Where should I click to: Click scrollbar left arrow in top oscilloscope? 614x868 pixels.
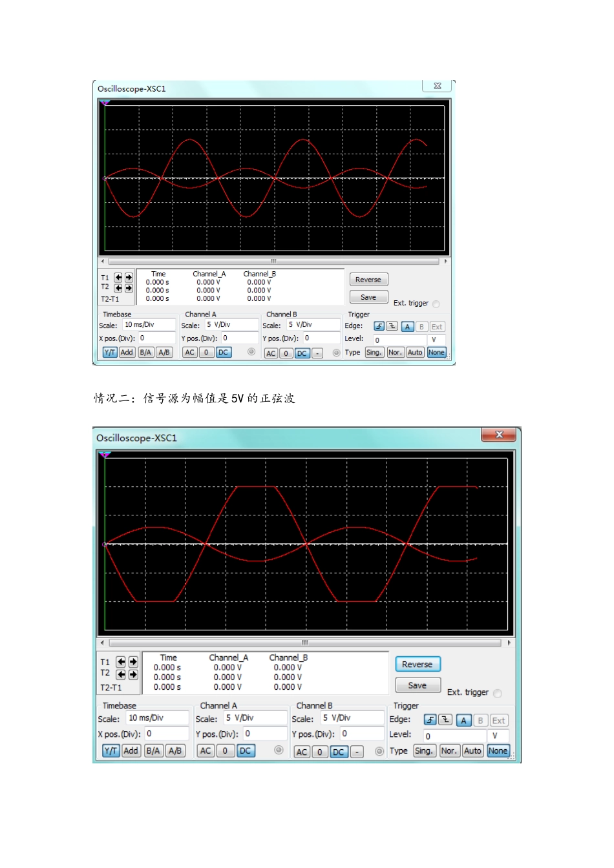pos(102,262)
